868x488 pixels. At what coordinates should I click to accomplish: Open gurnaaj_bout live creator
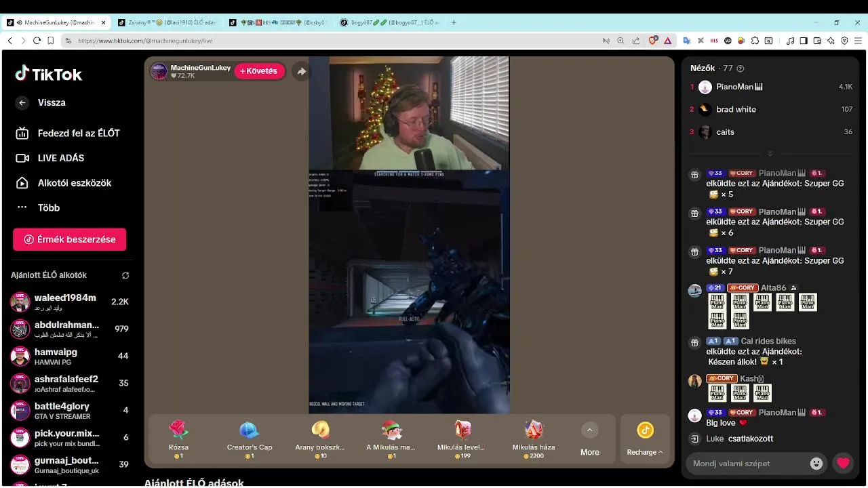pyautogui.click(x=69, y=465)
